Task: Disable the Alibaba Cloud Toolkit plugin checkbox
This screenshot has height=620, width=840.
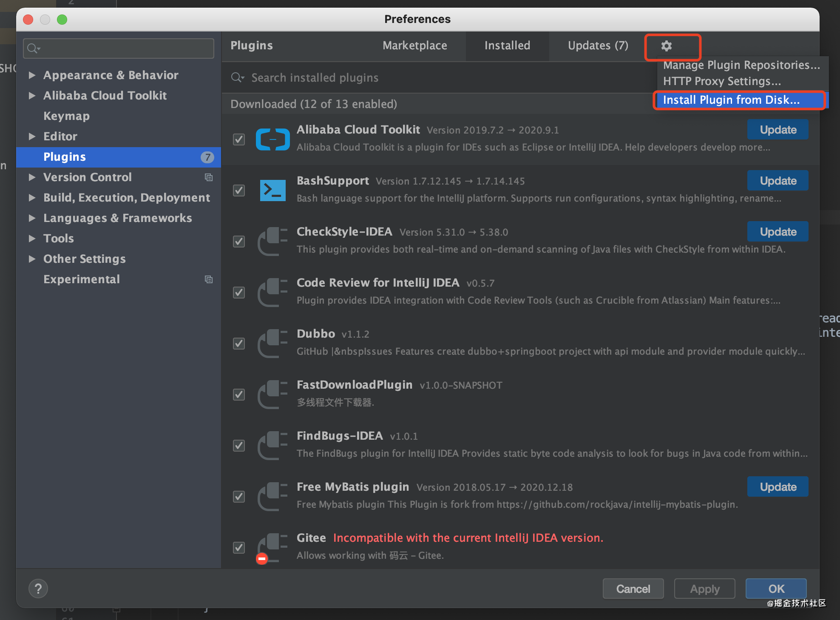Action: [x=239, y=139]
